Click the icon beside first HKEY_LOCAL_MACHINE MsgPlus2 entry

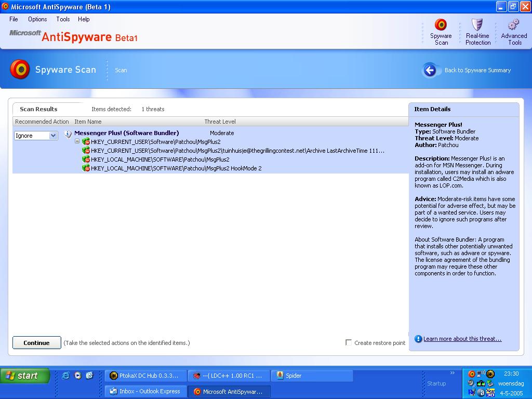86,159
